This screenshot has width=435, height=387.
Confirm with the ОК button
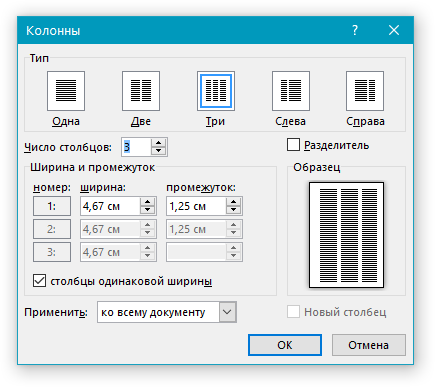click(x=285, y=345)
